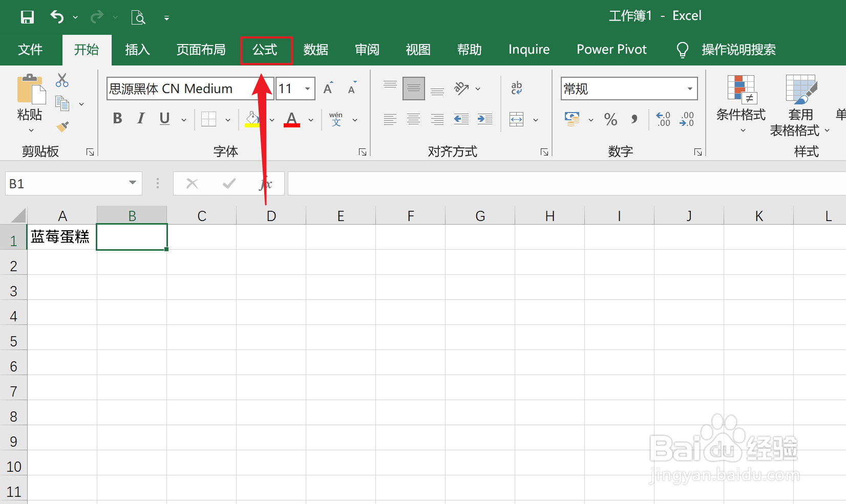Apply percent style
The height and width of the screenshot is (504, 846).
point(610,119)
